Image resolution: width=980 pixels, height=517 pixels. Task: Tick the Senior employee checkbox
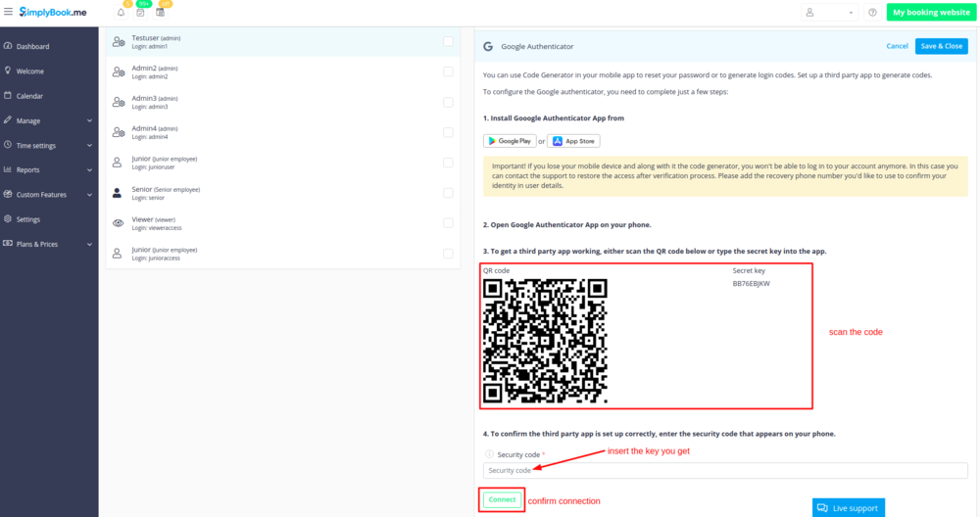[x=448, y=193]
